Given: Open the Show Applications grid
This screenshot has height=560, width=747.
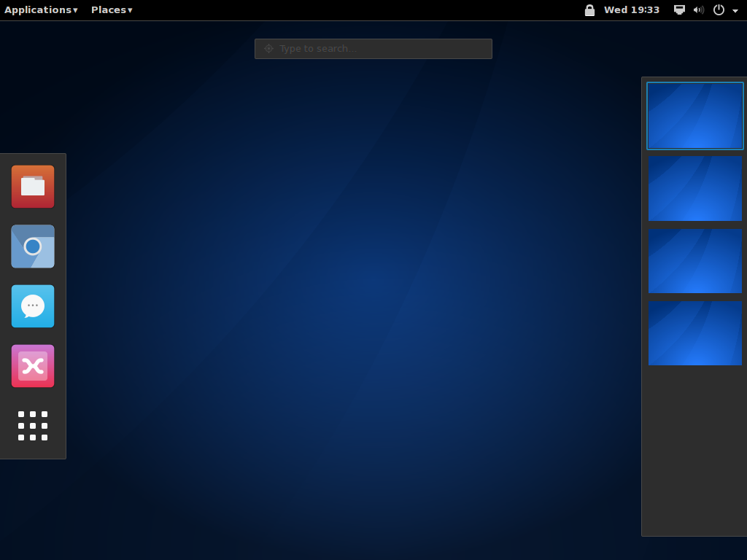Looking at the screenshot, I should pos(33,427).
